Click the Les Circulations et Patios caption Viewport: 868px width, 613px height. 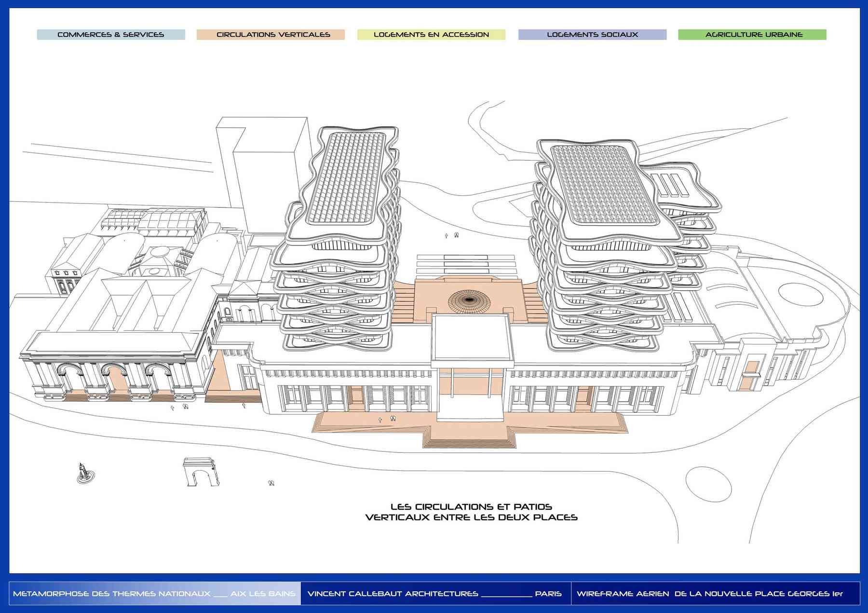click(x=471, y=512)
